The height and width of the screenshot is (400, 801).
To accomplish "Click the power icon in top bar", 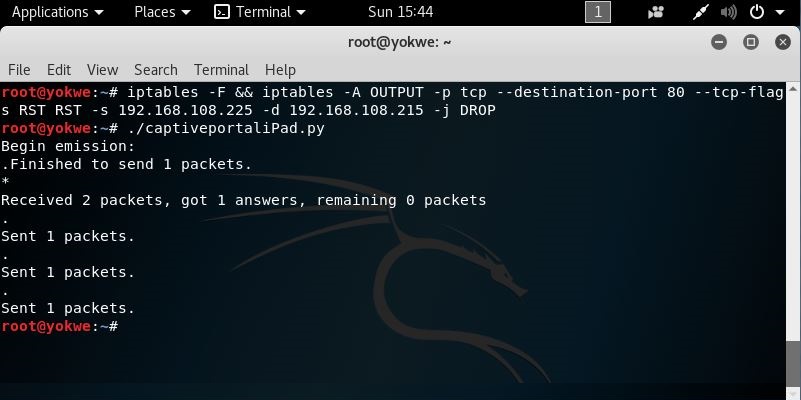I will pyautogui.click(x=757, y=12).
